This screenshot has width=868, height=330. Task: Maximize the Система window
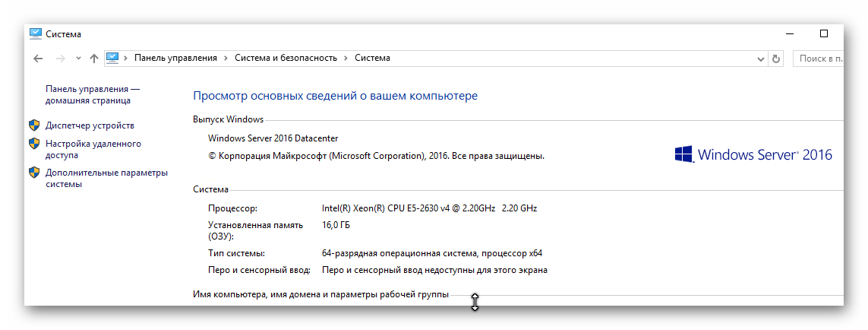[x=824, y=33]
